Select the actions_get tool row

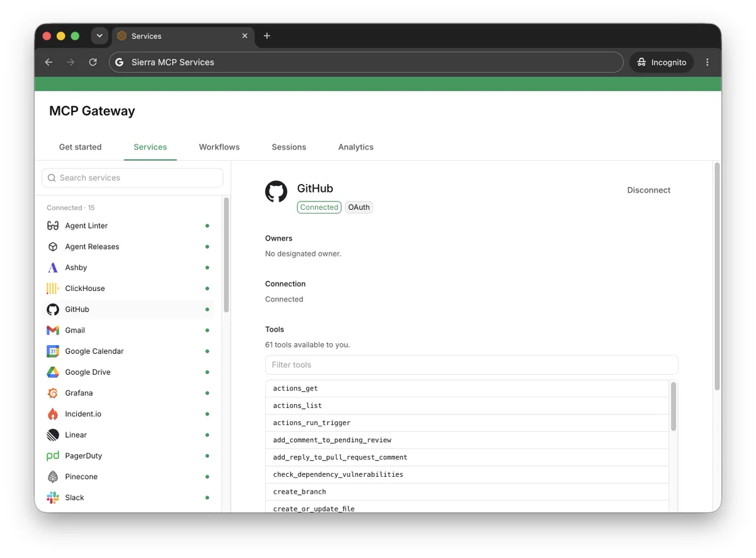click(x=467, y=389)
